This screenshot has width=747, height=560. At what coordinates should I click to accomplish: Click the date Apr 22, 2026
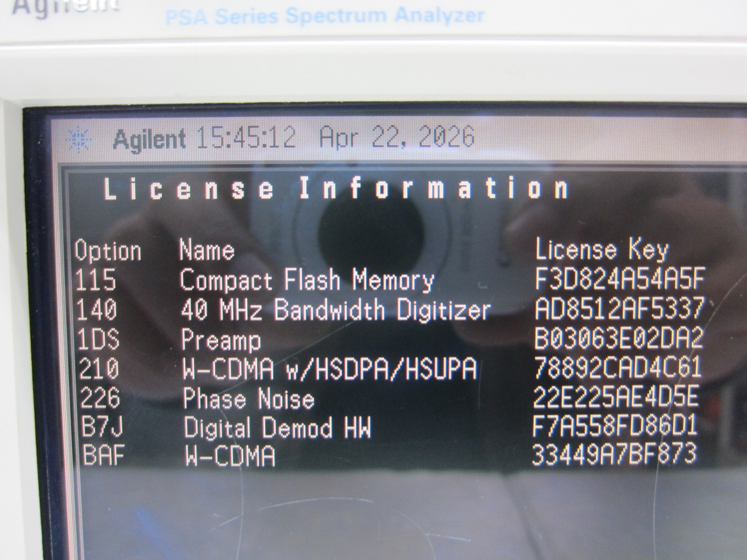(x=397, y=137)
